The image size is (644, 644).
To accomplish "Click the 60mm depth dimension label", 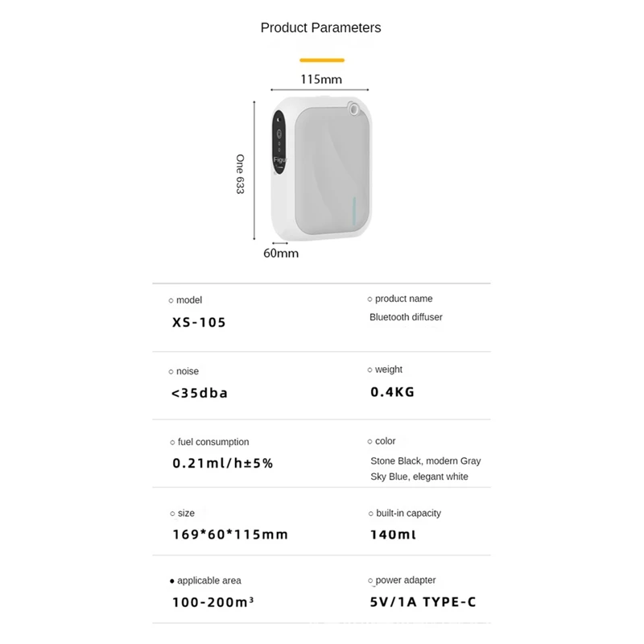I will coord(281,254).
